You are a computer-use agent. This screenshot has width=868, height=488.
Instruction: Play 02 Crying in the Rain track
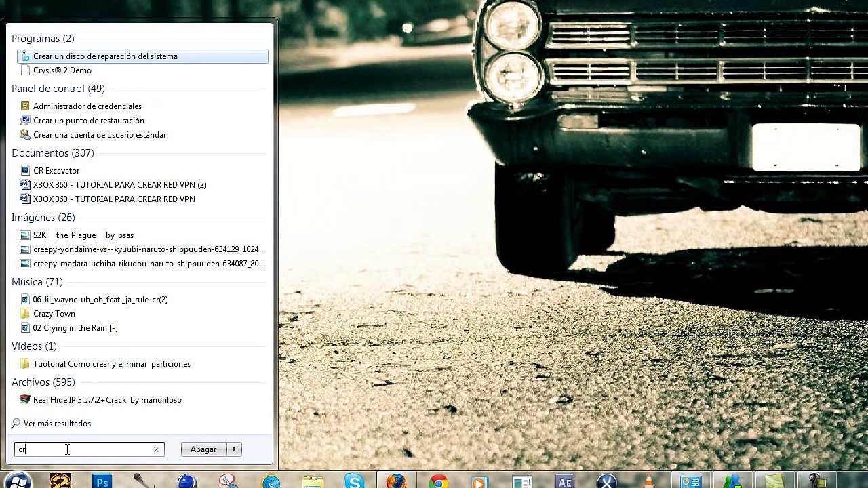[x=75, y=328]
